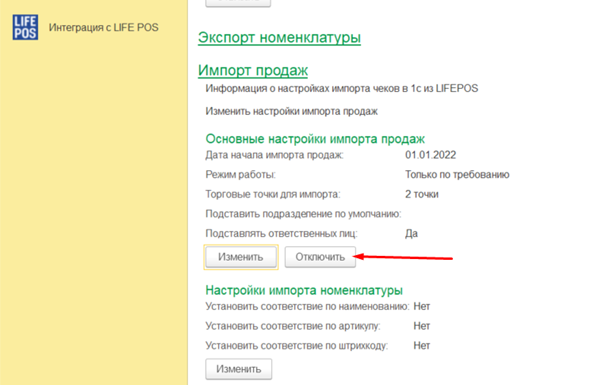Screen dimensions: 602x385
Task: Click label 'Установить соответствие по артикулу:'
Action: click(x=293, y=326)
